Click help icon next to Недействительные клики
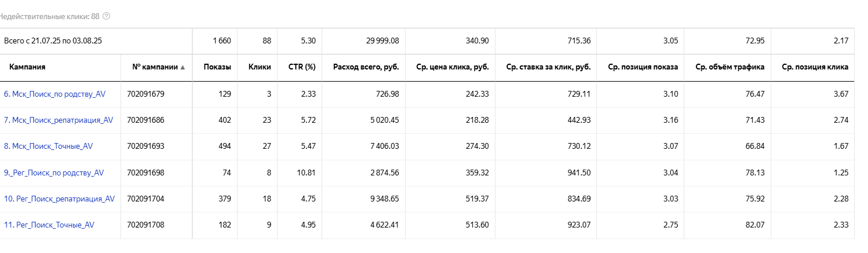 [x=106, y=16]
